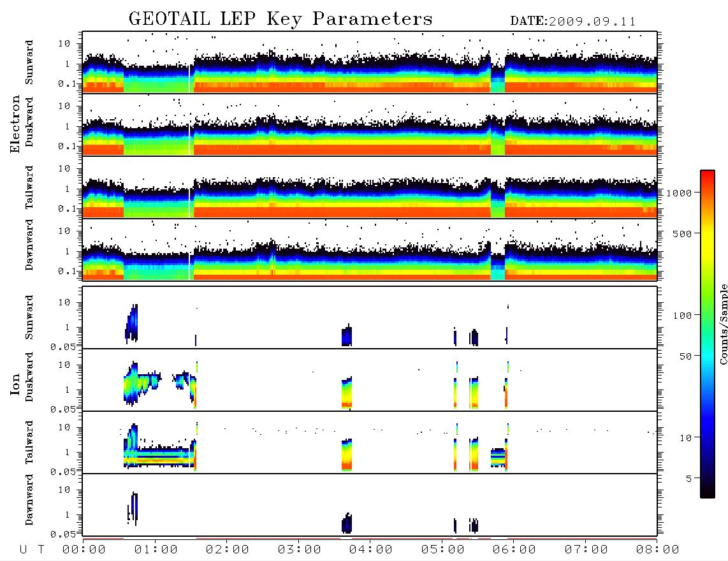Select the Electron "Dawnward" axis label
The image size is (728, 561).
click(x=29, y=245)
